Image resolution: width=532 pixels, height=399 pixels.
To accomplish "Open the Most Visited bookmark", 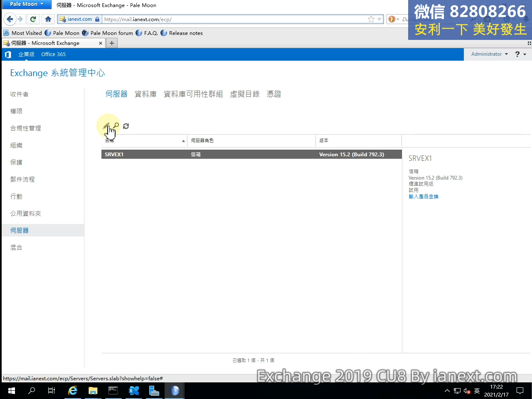I will pyautogui.click(x=23, y=33).
